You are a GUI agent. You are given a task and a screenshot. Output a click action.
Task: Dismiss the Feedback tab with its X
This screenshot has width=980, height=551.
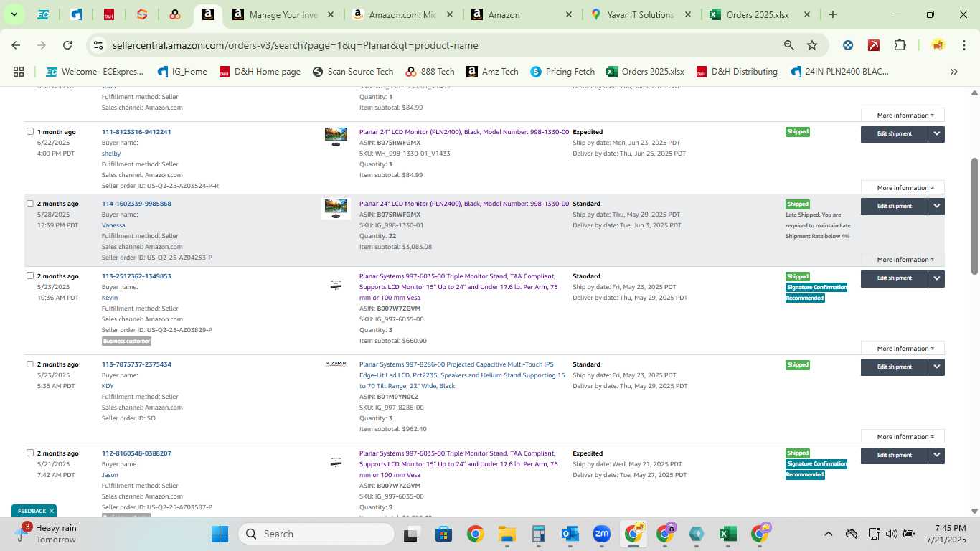coord(52,511)
